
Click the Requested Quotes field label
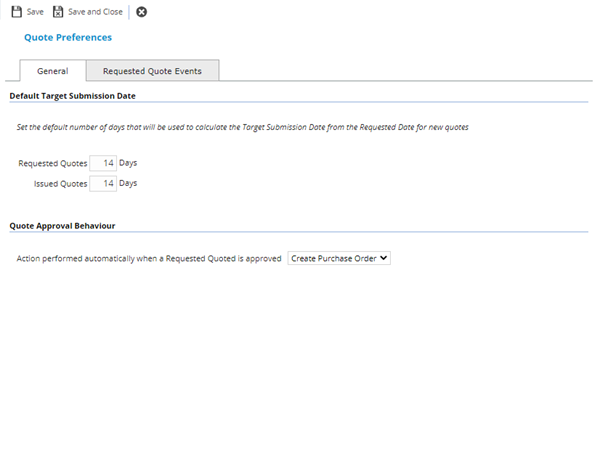click(x=53, y=162)
